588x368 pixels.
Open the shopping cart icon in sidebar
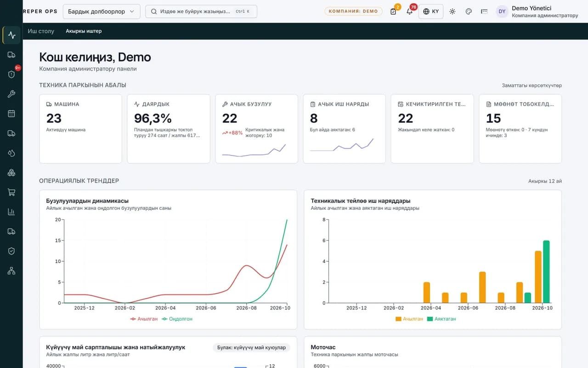pos(11,192)
